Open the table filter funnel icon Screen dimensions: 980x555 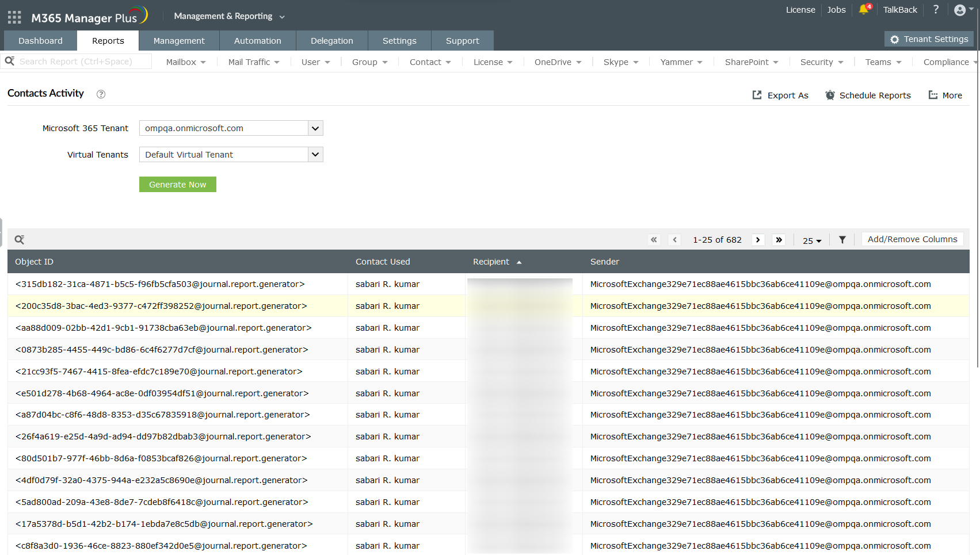[842, 240]
